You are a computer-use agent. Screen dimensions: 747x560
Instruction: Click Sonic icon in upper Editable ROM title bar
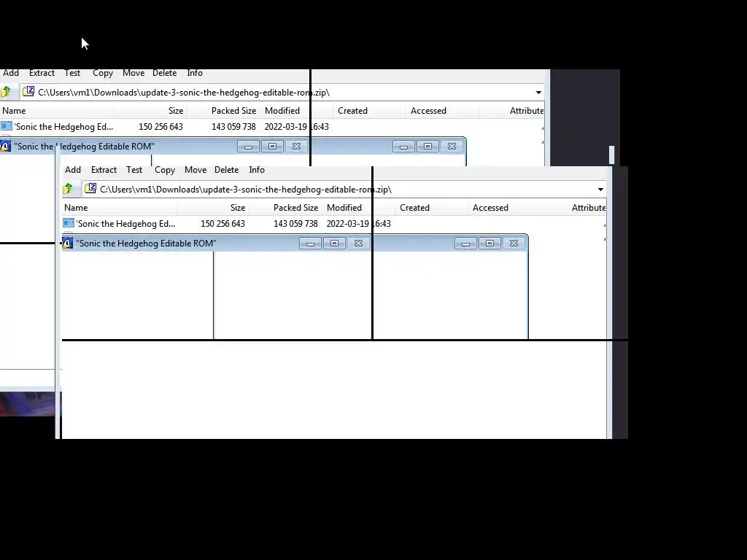tap(6, 146)
